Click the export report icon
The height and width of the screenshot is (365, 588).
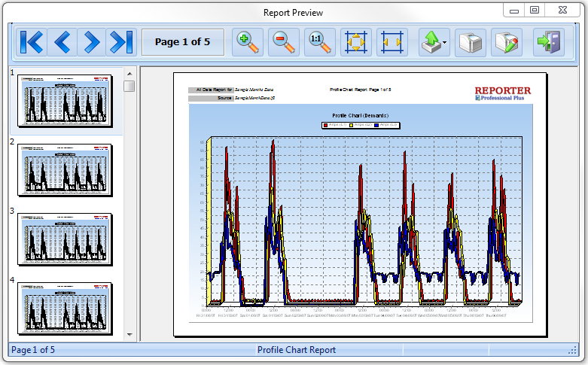[431, 42]
